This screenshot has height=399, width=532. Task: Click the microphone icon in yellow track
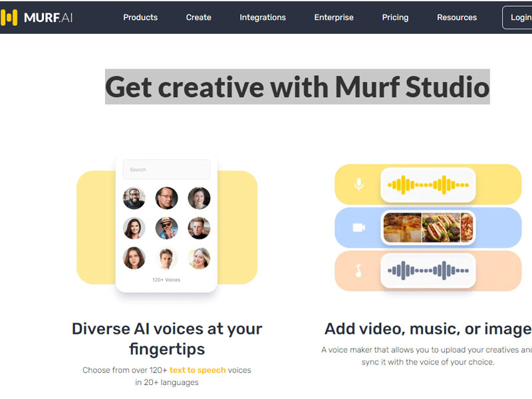358,184
